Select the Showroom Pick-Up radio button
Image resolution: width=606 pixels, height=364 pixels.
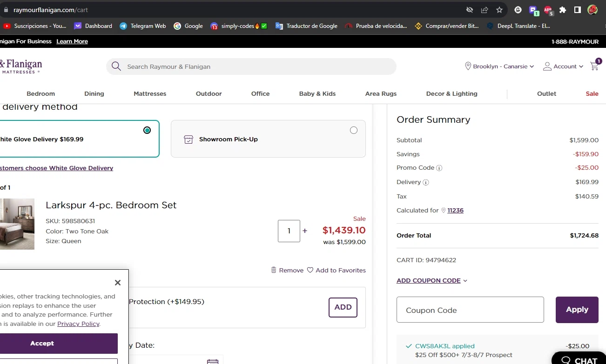pos(354,130)
